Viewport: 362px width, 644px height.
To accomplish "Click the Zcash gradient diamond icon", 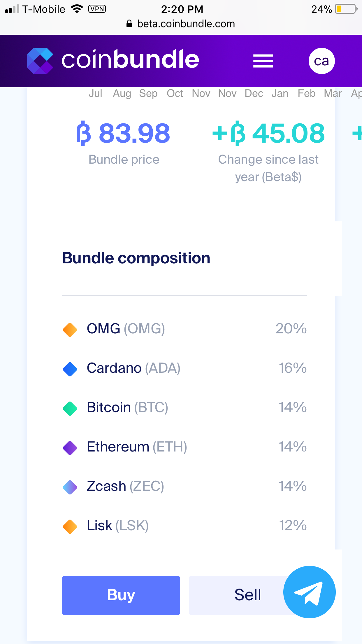I will pos(70,487).
